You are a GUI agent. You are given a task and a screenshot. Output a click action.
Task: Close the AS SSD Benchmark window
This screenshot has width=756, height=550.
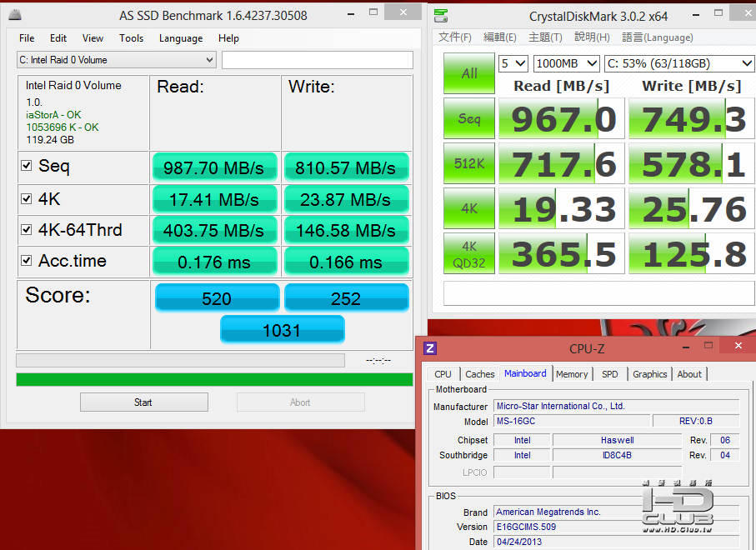pos(403,12)
